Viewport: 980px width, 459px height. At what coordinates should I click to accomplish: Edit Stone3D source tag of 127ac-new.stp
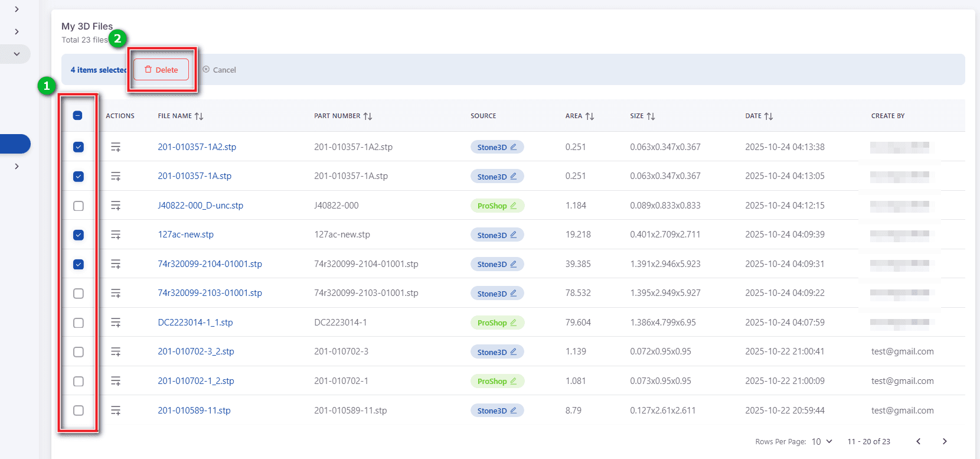coord(514,235)
